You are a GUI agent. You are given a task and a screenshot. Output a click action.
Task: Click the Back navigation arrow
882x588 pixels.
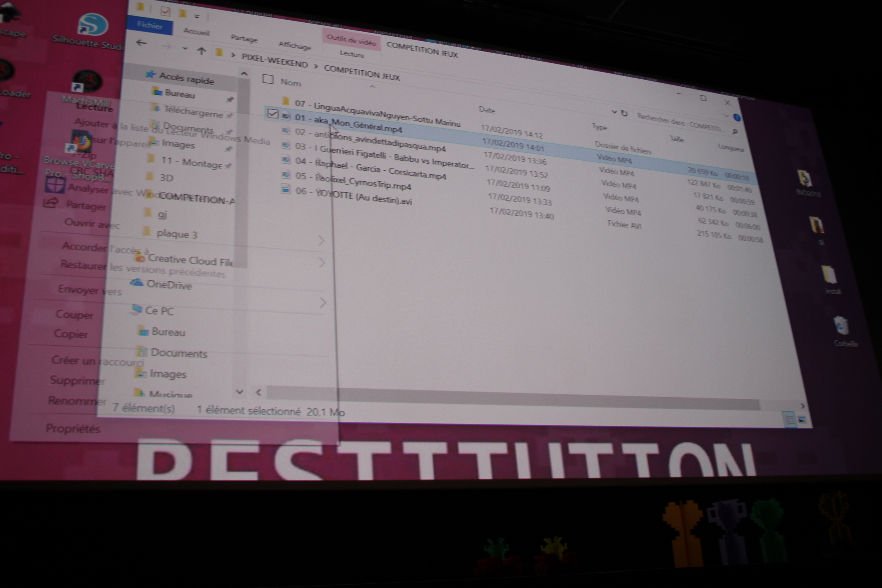click(141, 43)
